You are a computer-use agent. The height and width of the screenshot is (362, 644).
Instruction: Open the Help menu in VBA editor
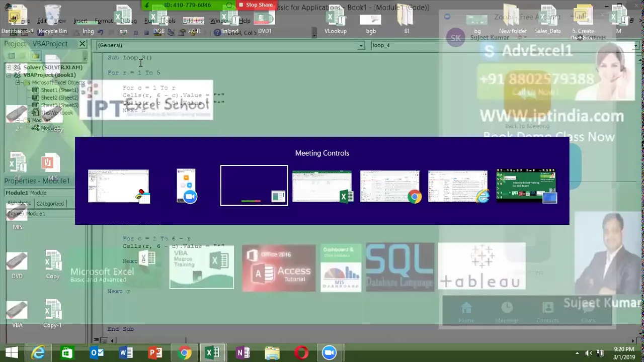tap(245, 21)
